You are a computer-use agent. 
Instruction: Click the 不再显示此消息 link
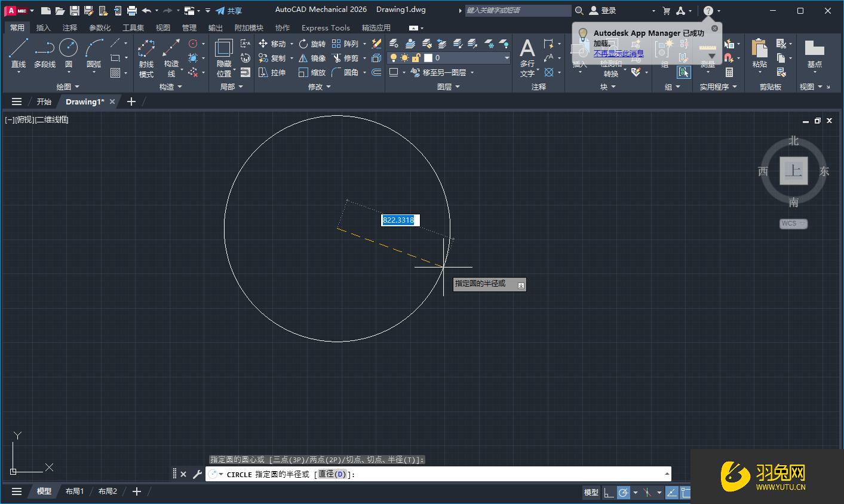click(619, 53)
